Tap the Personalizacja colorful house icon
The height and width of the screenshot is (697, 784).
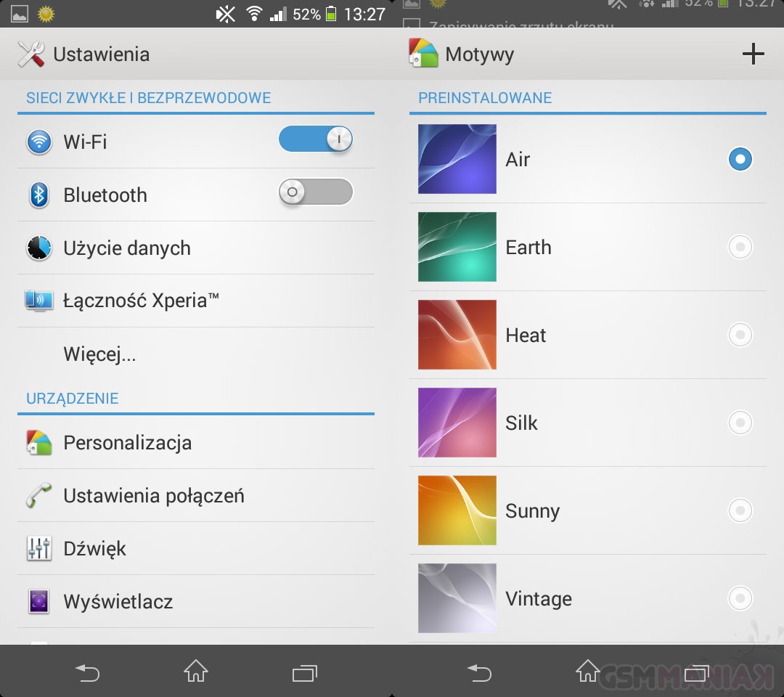[39, 443]
